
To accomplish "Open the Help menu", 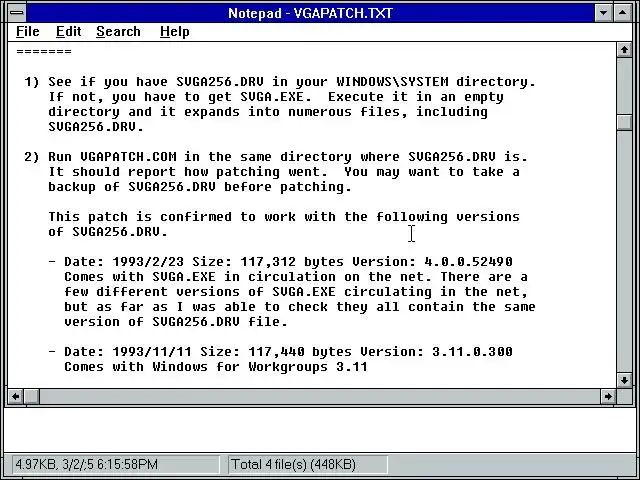I will 175,31.
